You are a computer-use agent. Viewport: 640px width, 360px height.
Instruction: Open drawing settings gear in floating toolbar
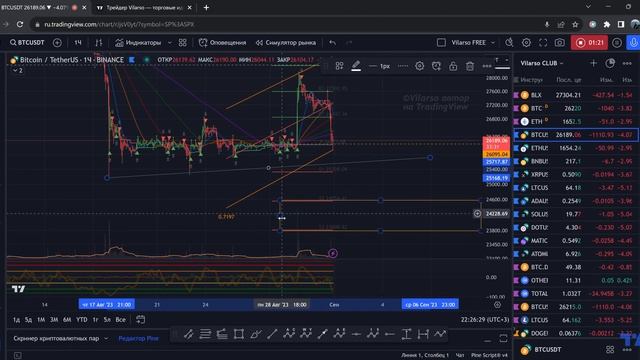[419, 66]
